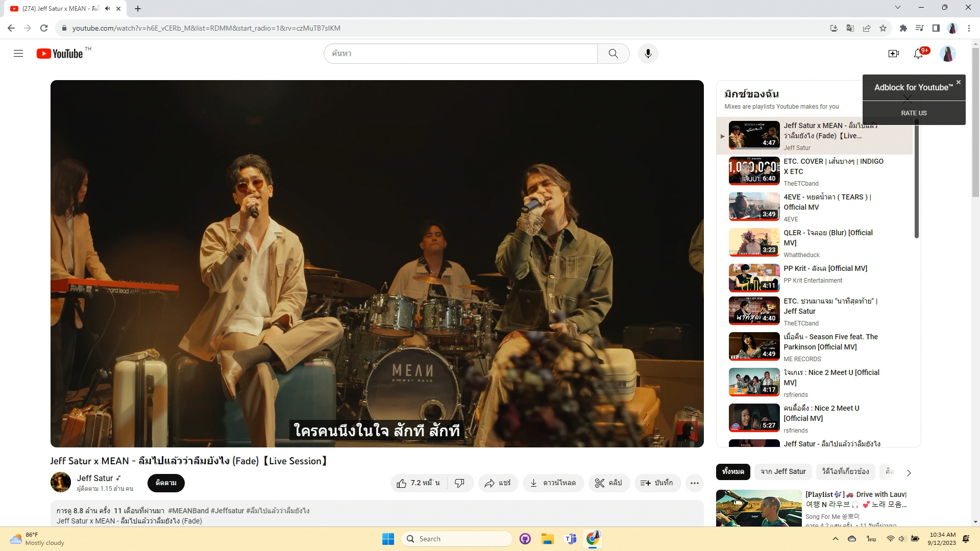
Task: Open ใจเกเร Nice 2 Meet U video
Action: (814, 383)
